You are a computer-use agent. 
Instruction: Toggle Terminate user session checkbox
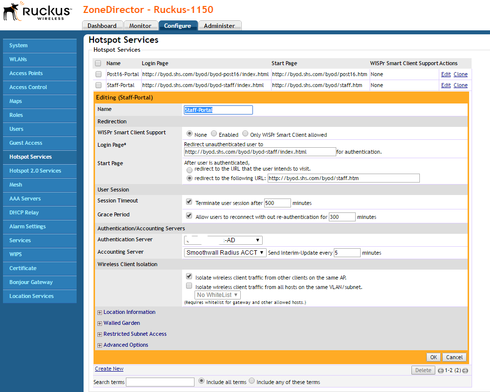(x=189, y=202)
